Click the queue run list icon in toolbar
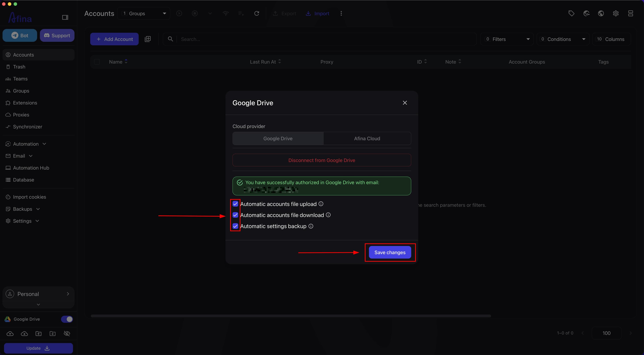The width and height of the screenshot is (644, 355). point(241,14)
